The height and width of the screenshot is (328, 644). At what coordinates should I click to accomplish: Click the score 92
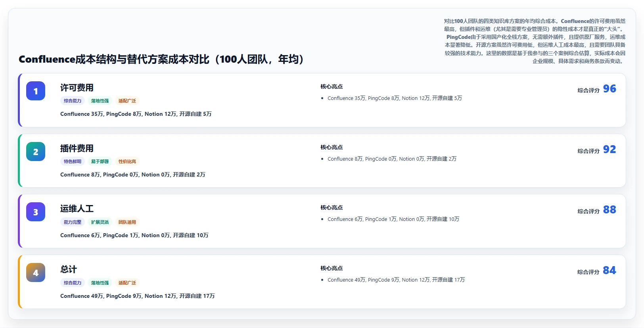point(609,149)
